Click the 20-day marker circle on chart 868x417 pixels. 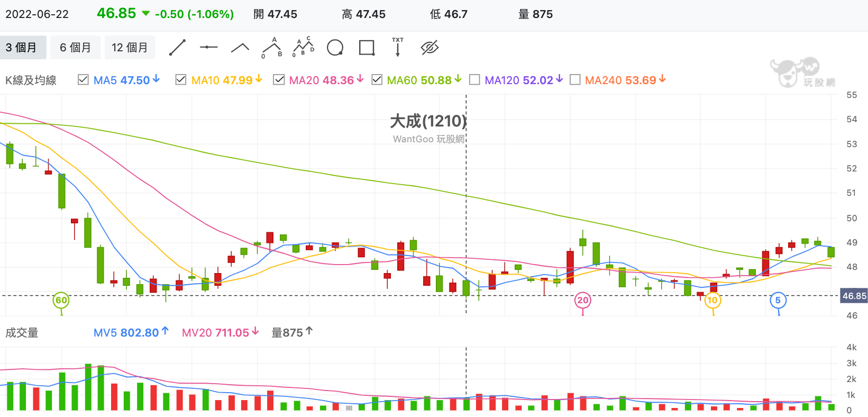point(583,301)
